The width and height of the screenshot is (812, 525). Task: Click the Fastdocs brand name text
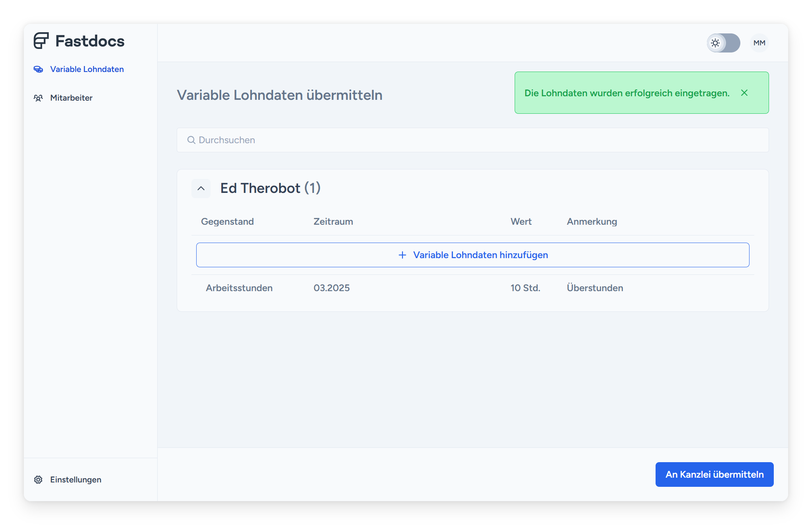click(x=90, y=41)
